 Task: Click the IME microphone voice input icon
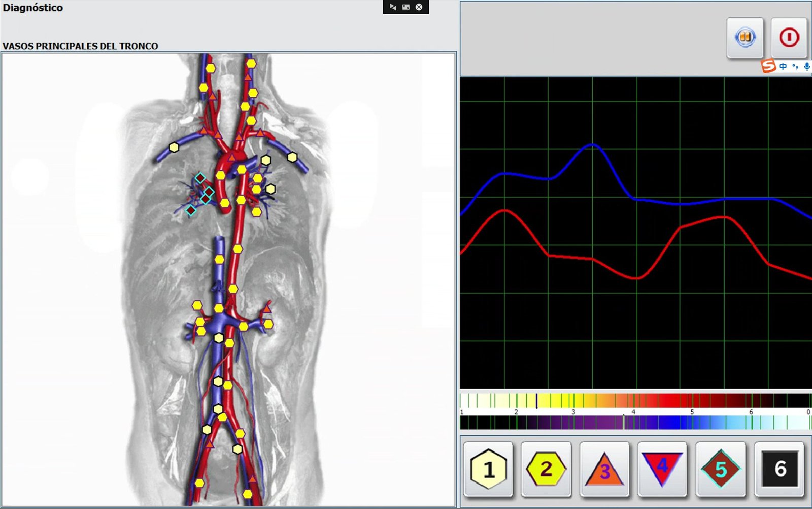click(x=806, y=67)
